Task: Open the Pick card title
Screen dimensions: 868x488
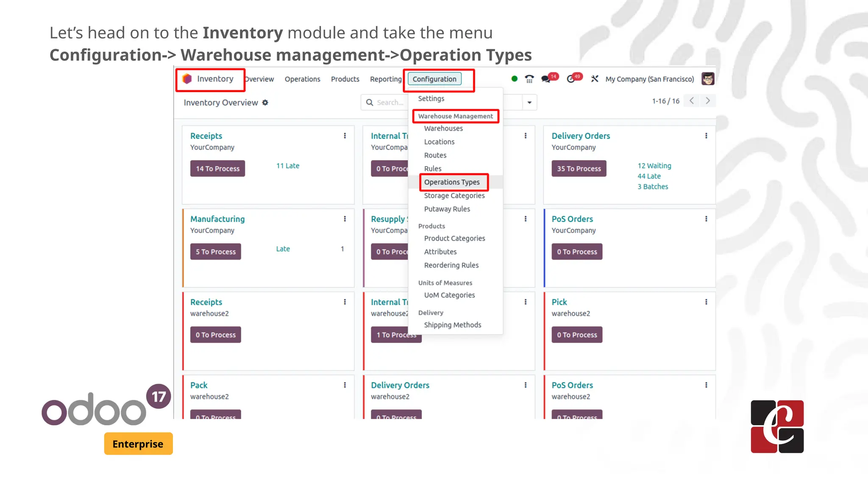Action: click(559, 302)
